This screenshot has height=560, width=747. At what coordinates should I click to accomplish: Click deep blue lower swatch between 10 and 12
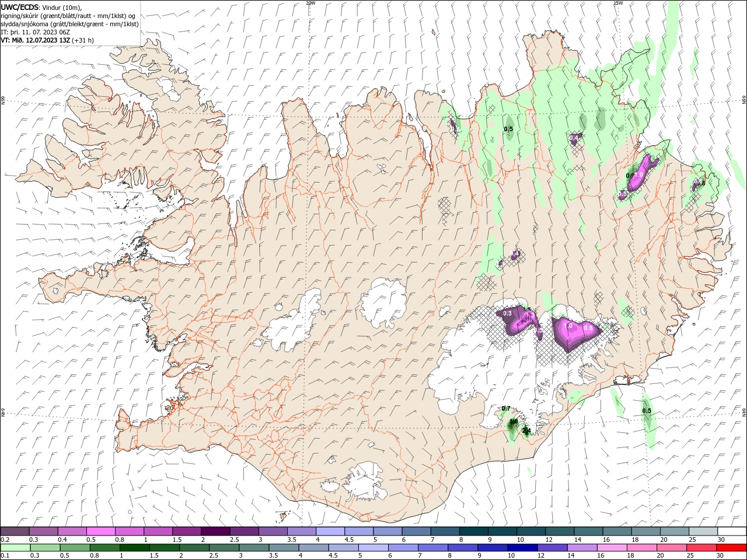pos(522,548)
